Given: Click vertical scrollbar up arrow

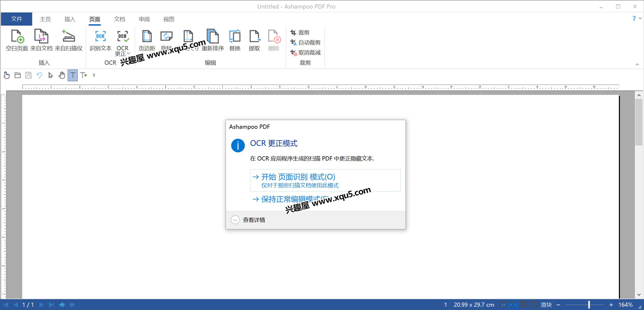Looking at the screenshot, I should [639, 95].
